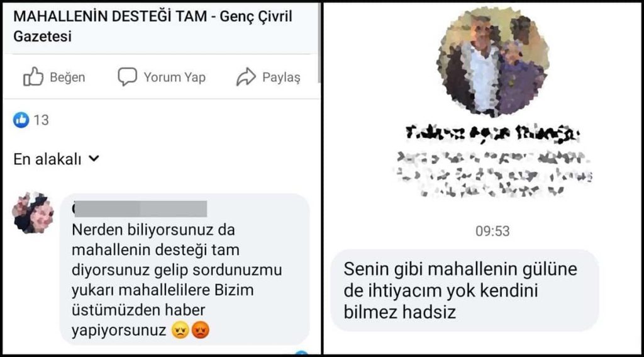The width and height of the screenshot is (644, 357).
Task: Click the sad yellow emoji in comment
Action: [179, 330]
